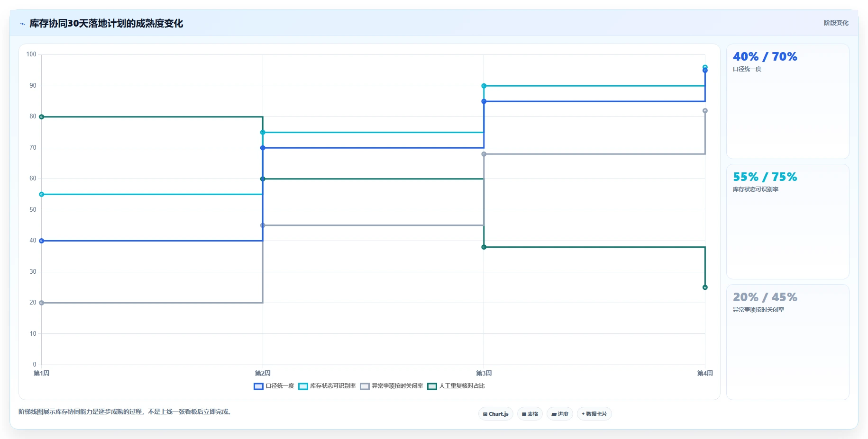Click the 第4周 x-axis label
868x439 pixels.
705,373
